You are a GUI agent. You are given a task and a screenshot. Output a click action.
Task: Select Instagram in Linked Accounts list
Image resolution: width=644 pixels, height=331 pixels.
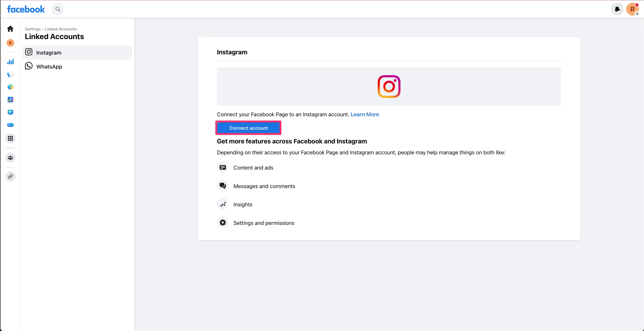point(77,53)
